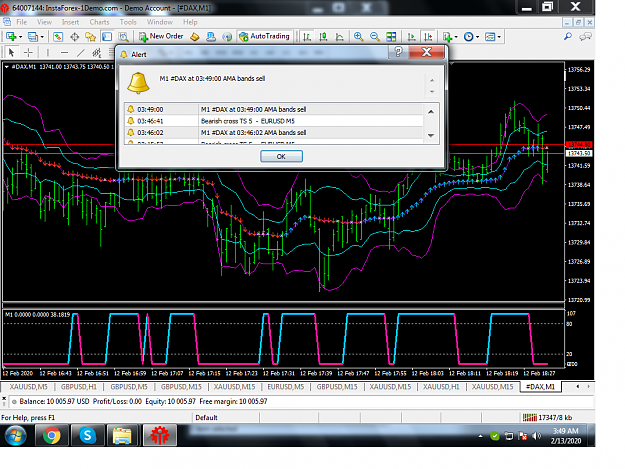Toggle the AutoTrading button

(x=264, y=36)
